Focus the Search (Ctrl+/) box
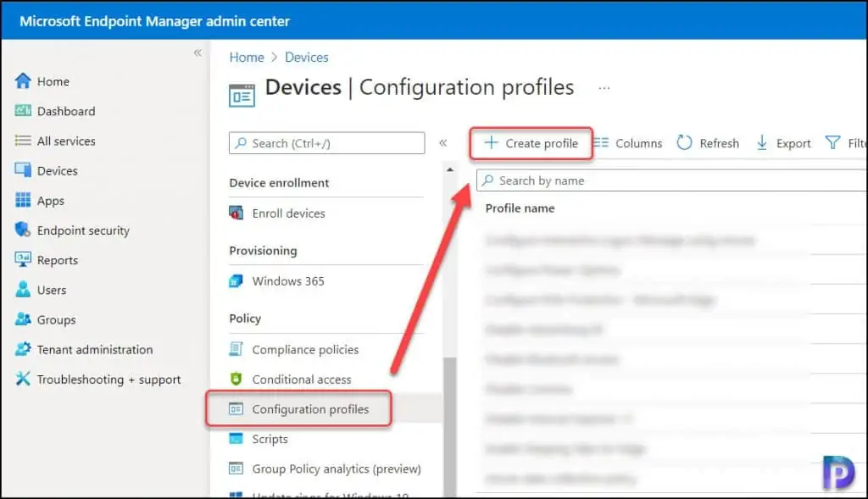868x499 pixels. 326,142
